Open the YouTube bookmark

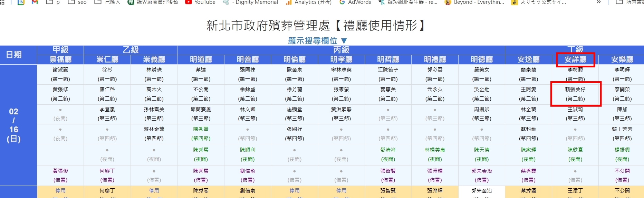point(200,2)
